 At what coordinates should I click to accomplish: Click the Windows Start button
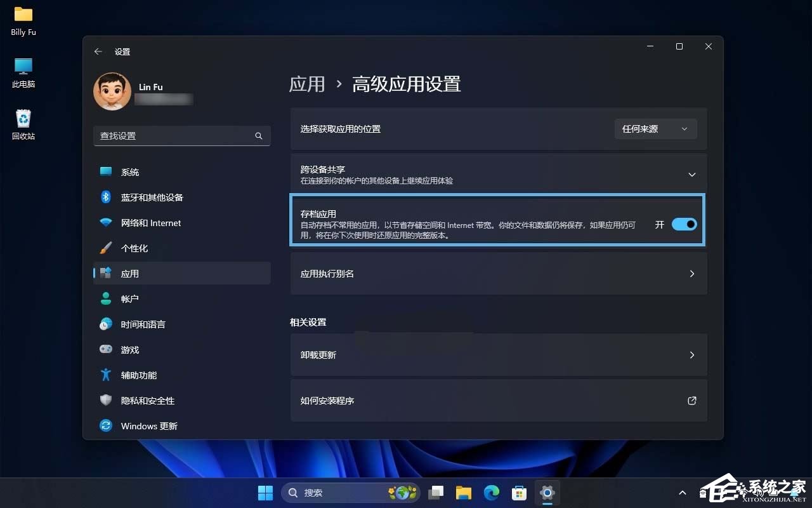coord(265,492)
